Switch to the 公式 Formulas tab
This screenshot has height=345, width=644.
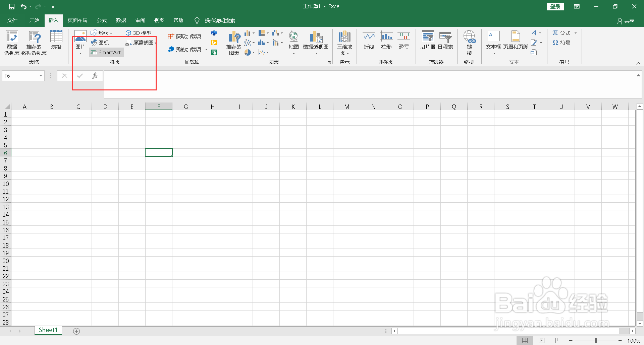[x=102, y=20]
